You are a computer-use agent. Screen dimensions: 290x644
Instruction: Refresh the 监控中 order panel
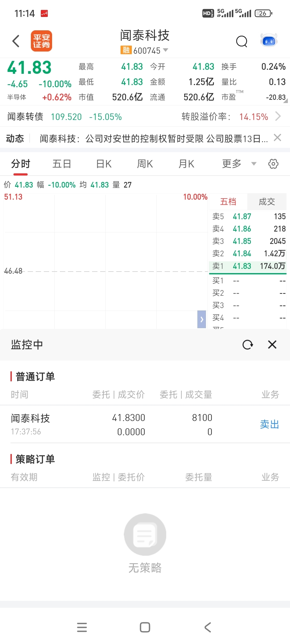(x=248, y=345)
